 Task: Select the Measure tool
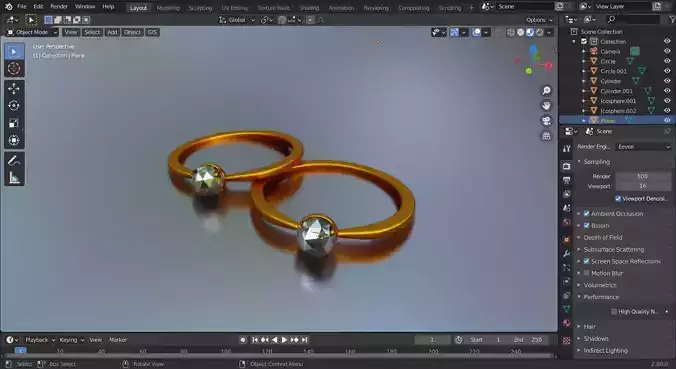pyautogui.click(x=14, y=178)
